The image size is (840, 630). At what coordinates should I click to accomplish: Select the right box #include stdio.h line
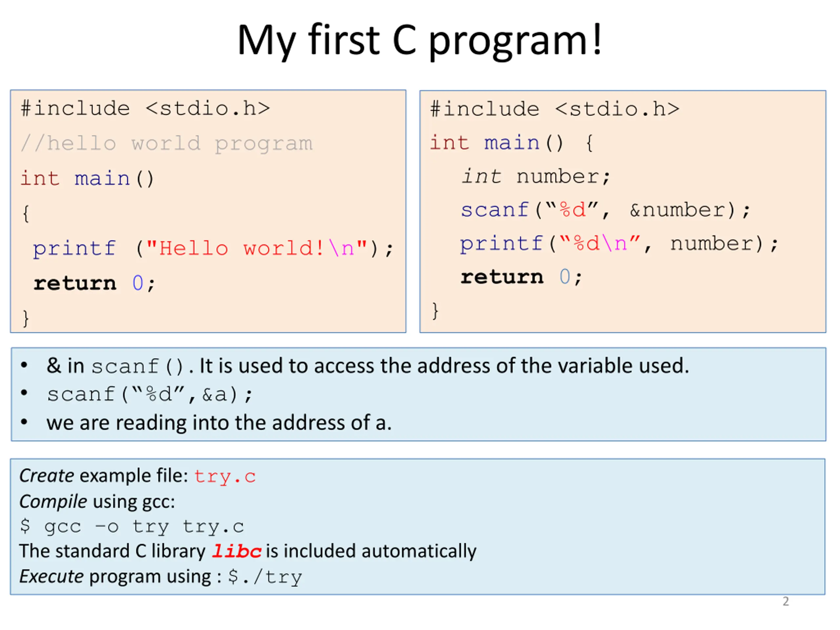555,109
